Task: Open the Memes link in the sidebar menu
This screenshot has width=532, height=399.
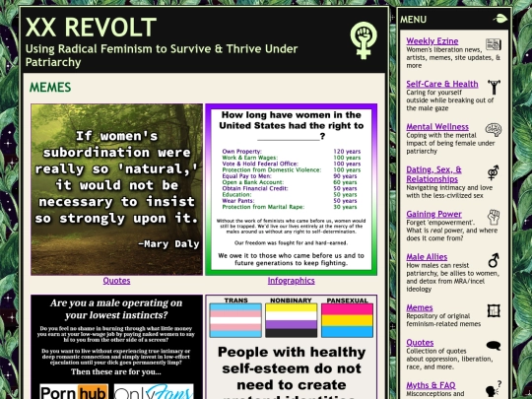Action: pos(420,307)
